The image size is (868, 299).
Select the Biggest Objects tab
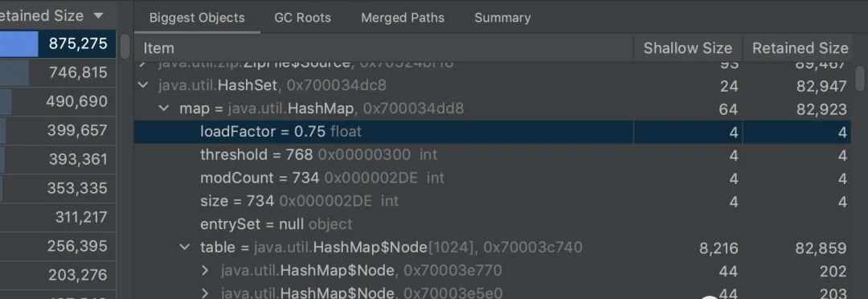[197, 18]
